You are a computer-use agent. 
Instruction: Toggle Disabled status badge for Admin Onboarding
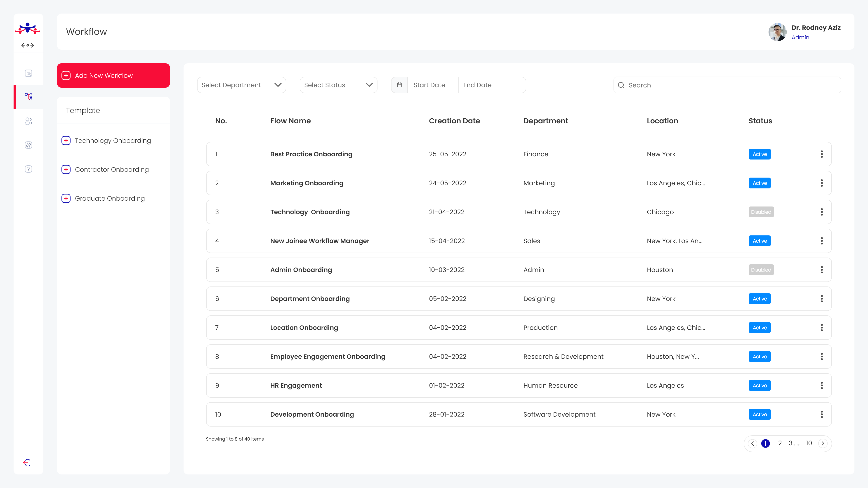tap(761, 270)
